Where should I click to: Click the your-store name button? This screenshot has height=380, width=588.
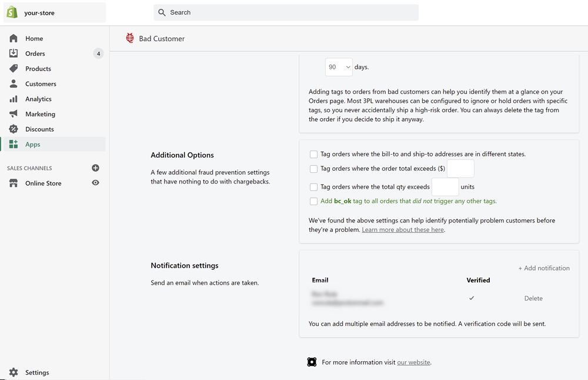[x=55, y=12]
